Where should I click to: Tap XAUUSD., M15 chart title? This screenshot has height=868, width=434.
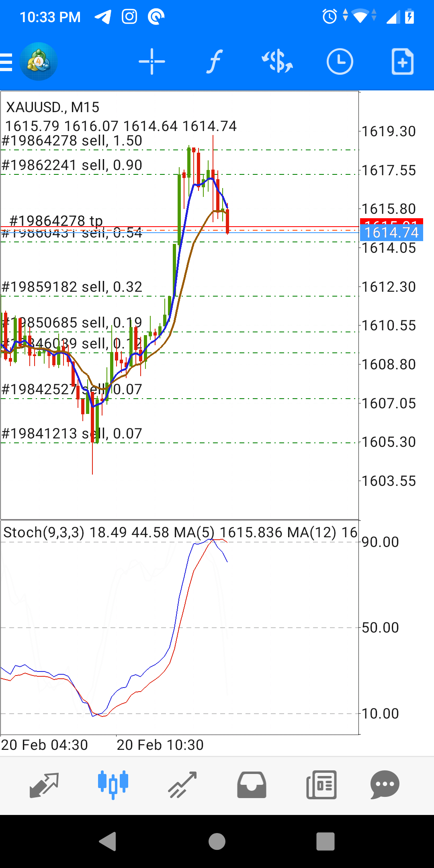(53, 107)
